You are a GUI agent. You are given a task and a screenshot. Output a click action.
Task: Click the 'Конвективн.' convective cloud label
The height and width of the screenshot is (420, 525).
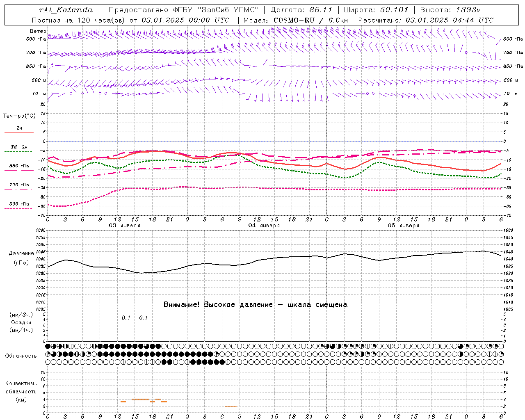click(x=21, y=383)
